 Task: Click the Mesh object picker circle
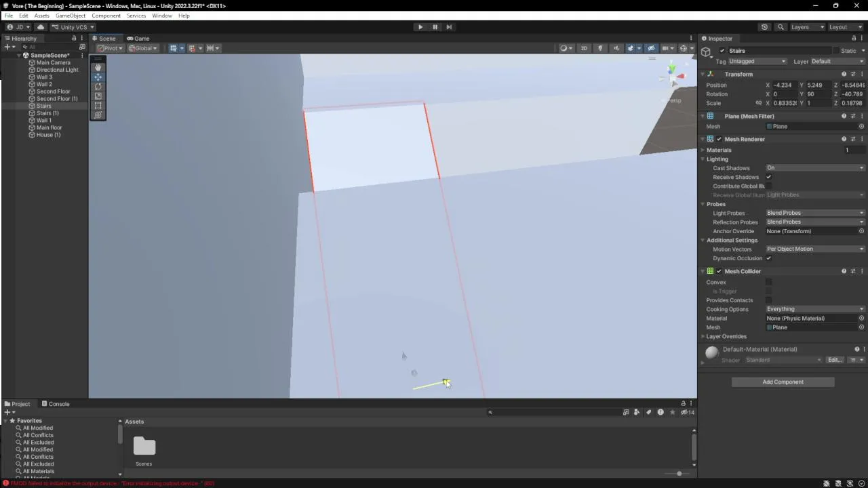coord(861,126)
